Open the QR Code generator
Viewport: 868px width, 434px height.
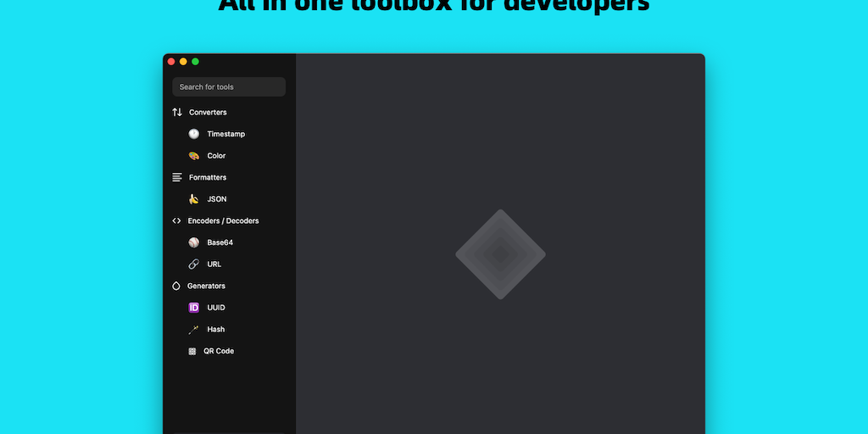[x=219, y=351]
